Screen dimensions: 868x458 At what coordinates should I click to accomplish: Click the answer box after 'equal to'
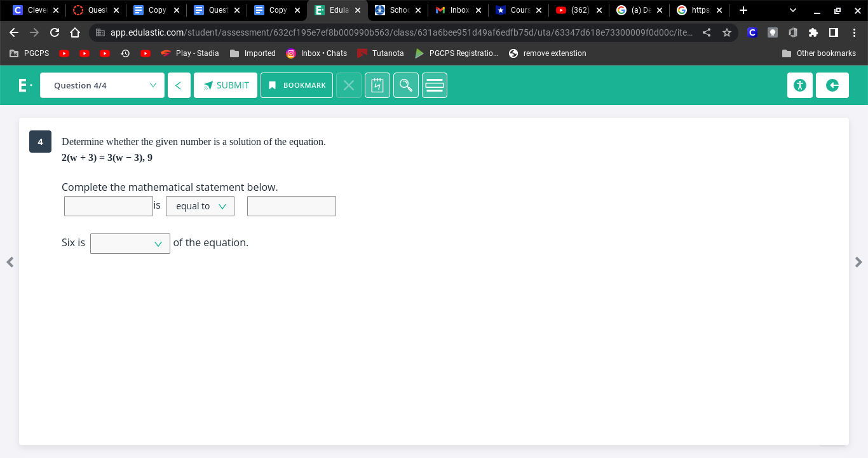tap(292, 206)
